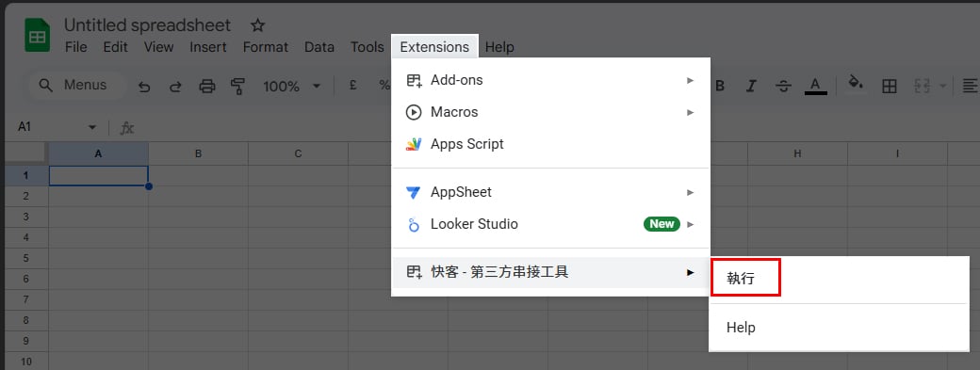Toggle bold formatting
The height and width of the screenshot is (370, 980).
pyautogui.click(x=720, y=86)
